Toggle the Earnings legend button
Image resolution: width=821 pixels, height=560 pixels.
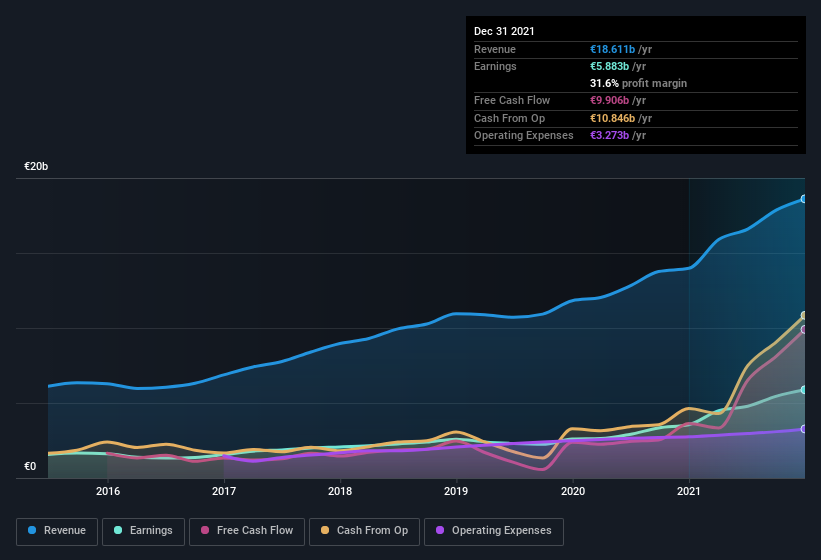click(143, 531)
